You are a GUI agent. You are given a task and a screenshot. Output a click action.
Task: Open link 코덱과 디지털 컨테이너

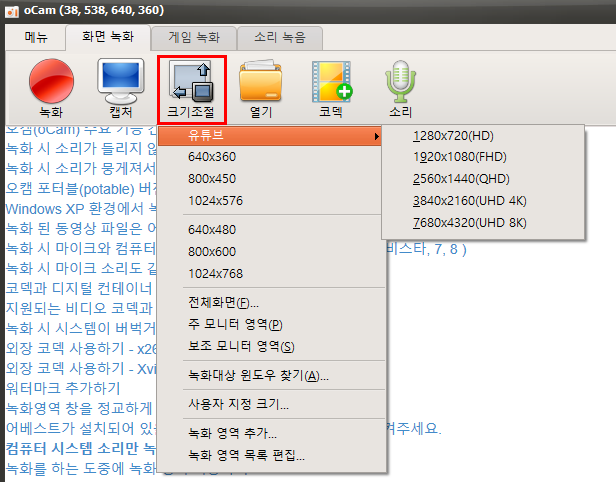(79, 288)
